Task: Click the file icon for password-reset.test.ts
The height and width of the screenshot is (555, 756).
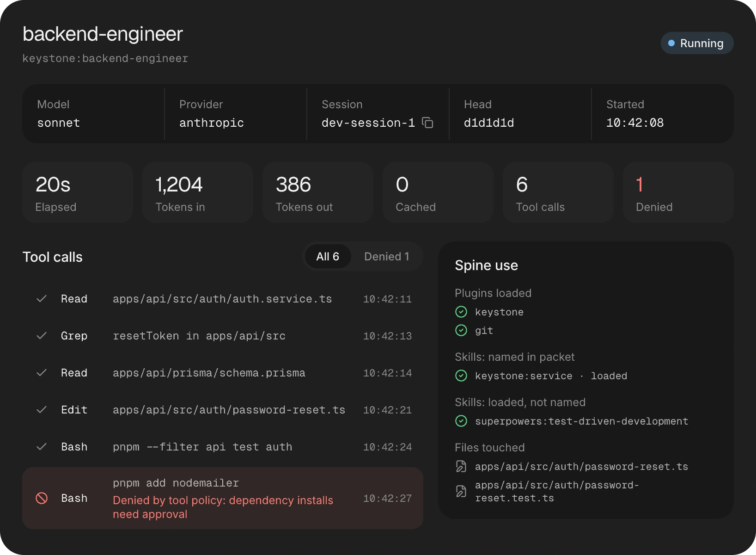Action: coord(461,491)
